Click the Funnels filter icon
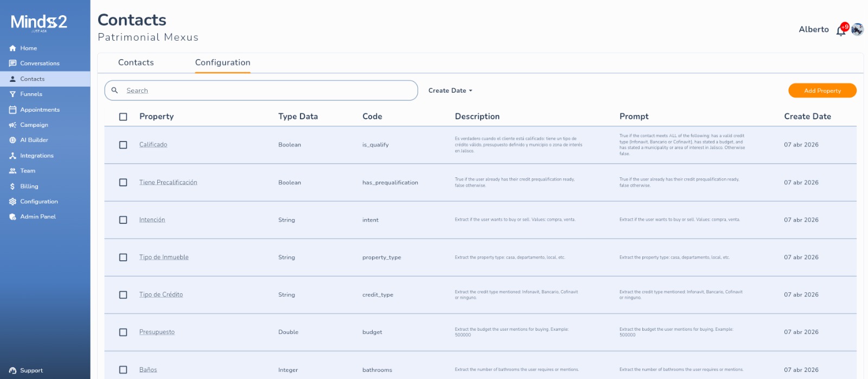The image size is (868, 379). 12,94
